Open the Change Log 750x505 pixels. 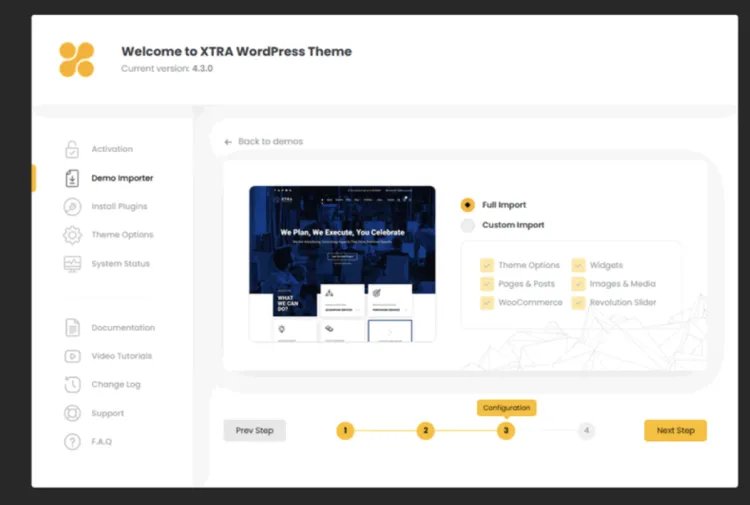point(116,384)
